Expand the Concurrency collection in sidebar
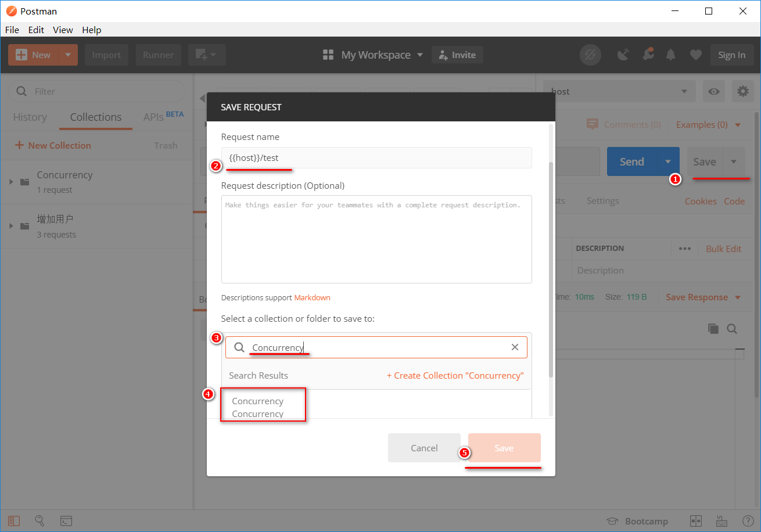 click(11, 182)
